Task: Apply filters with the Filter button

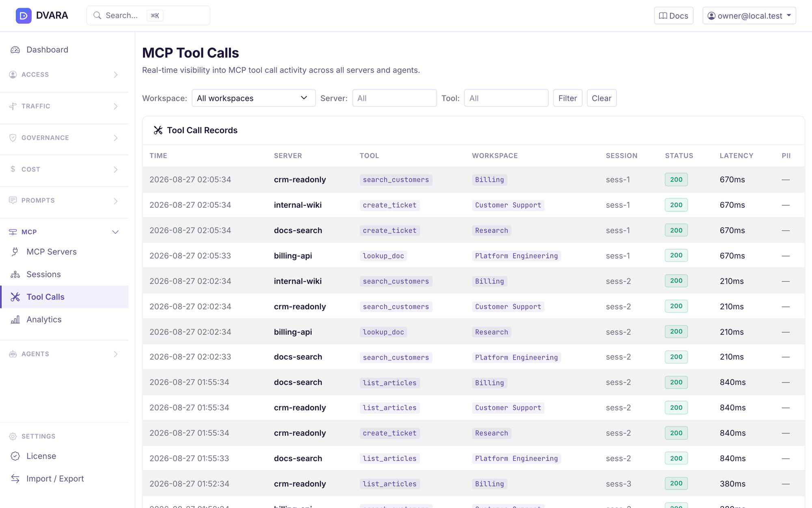Action: pyautogui.click(x=568, y=98)
